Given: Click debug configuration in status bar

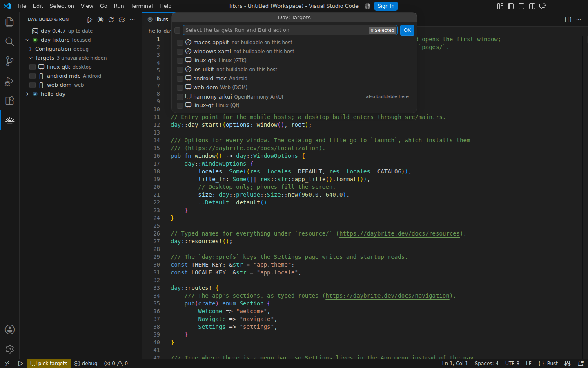Looking at the screenshot, I should click(86, 364).
